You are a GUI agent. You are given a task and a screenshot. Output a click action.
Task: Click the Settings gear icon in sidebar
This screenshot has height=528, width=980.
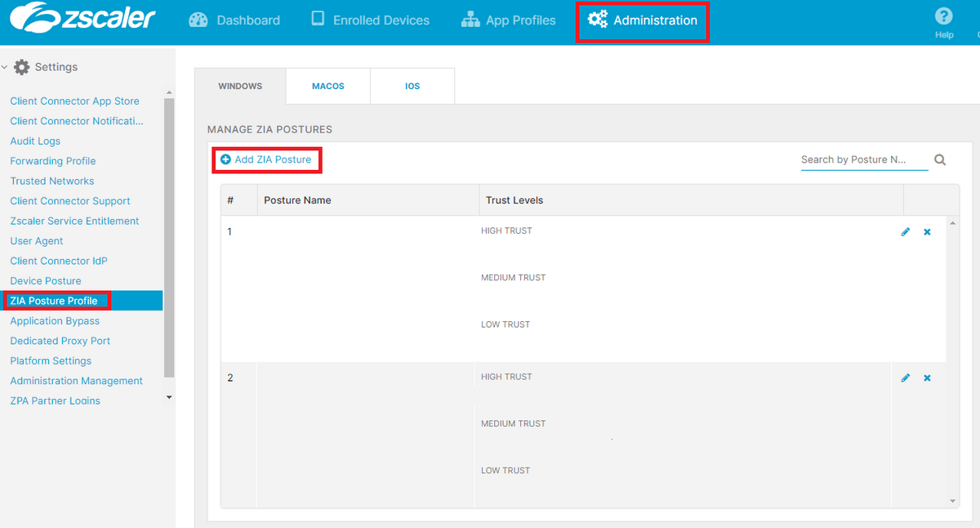pos(22,67)
